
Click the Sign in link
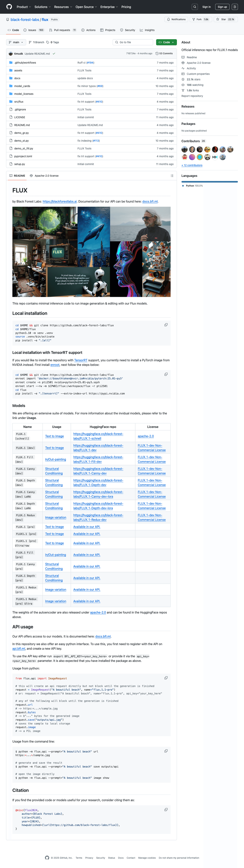click(x=207, y=7)
